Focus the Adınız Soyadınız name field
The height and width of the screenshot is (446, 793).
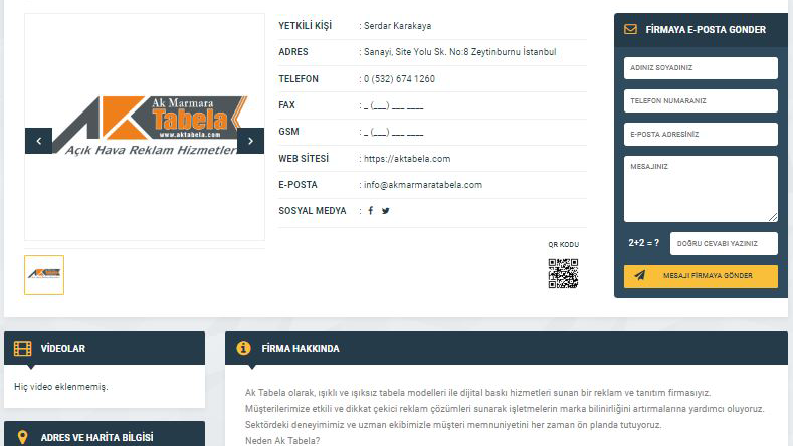[x=700, y=68]
